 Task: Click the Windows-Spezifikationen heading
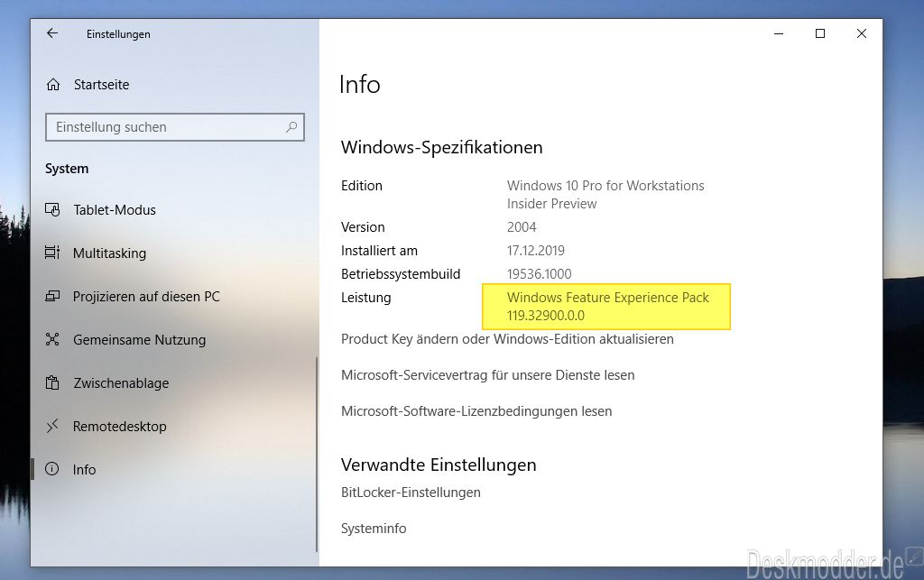click(442, 147)
